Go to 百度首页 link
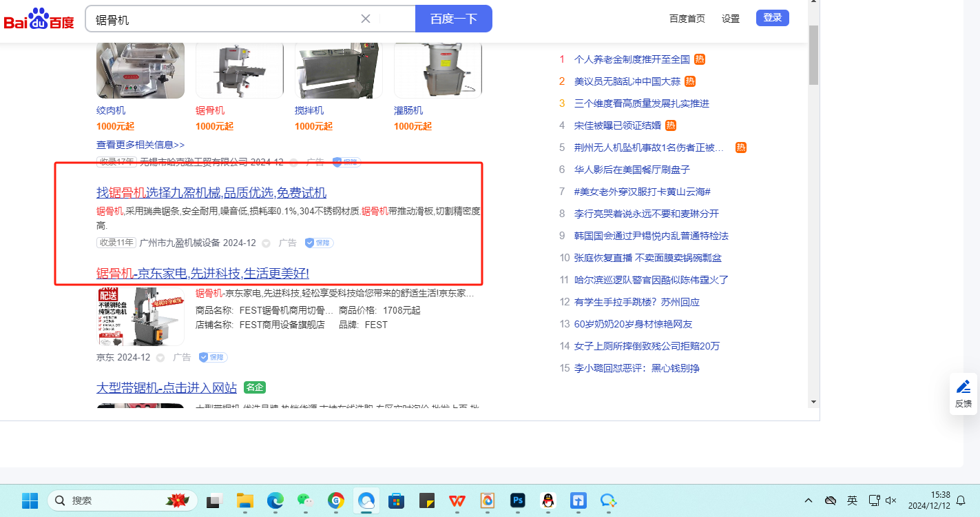 687,19
